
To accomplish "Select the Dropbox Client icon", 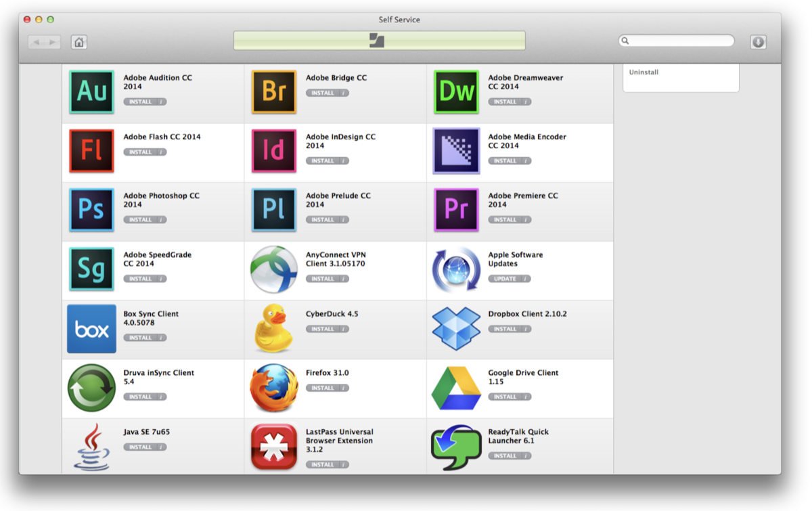I will click(456, 328).
